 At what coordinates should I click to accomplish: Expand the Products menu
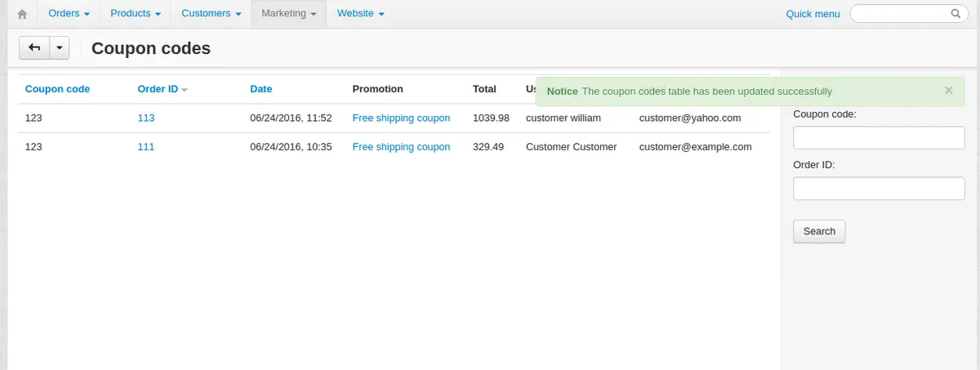pyautogui.click(x=136, y=14)
